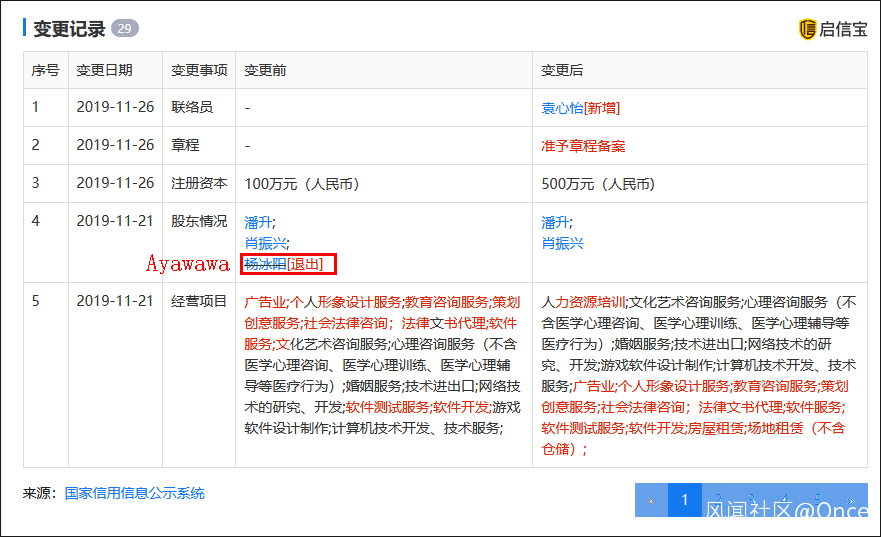Click 房屋租赁 text in 变更后 scope
Viewport: 881px width, 537px height.
click(x=716, y=429)
